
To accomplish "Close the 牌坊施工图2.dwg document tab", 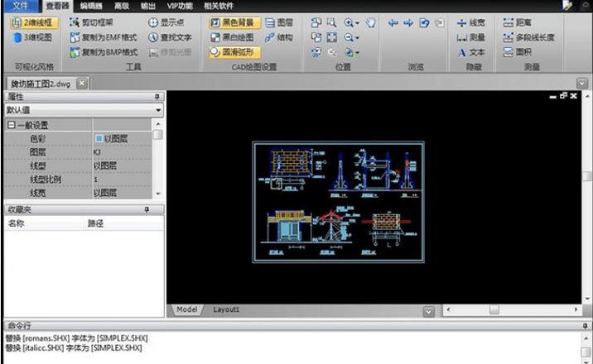I will point(81,83).
